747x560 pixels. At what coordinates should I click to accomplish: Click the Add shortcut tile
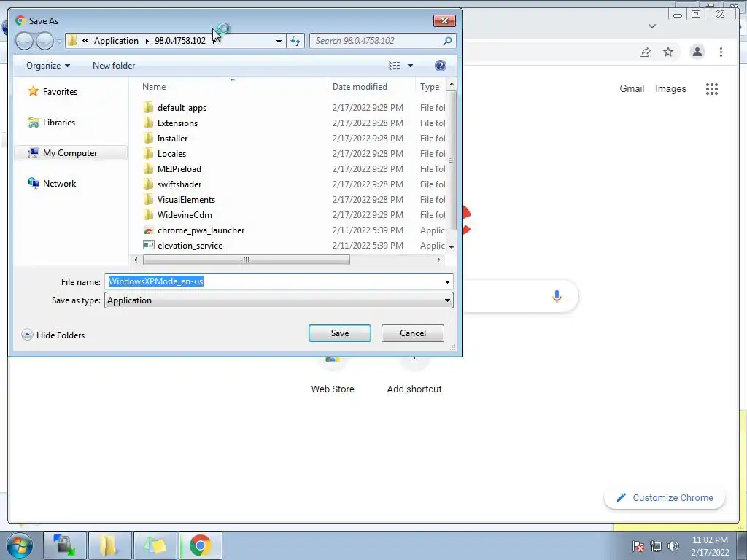pyautogui.click(x=414, y=376)
